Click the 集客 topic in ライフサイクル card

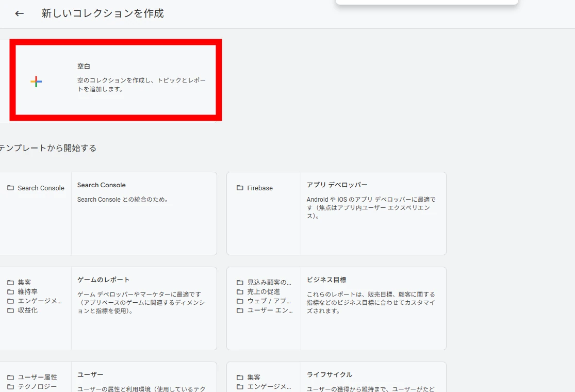(x=254, y=378)
